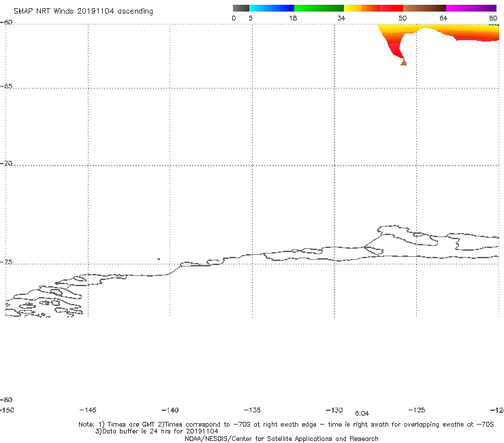Click the red segment of the wind scale
Viewport: 504px width, 443px height.
(x=391, y=8)
